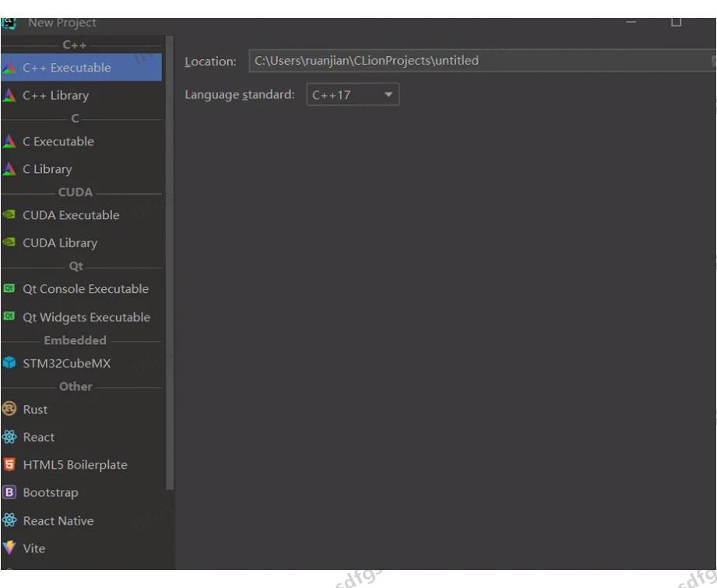Select Qt Console Executable entry
The height and width of the screenshot is (588, 717).
coord(82,289)
